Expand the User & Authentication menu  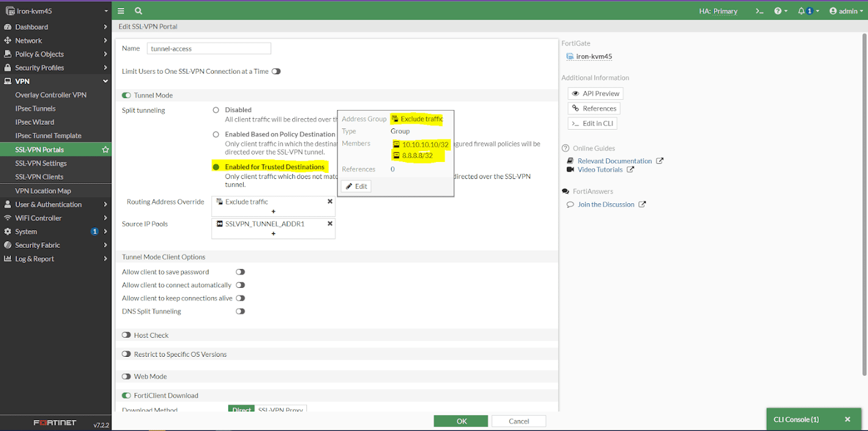(56, 205)
